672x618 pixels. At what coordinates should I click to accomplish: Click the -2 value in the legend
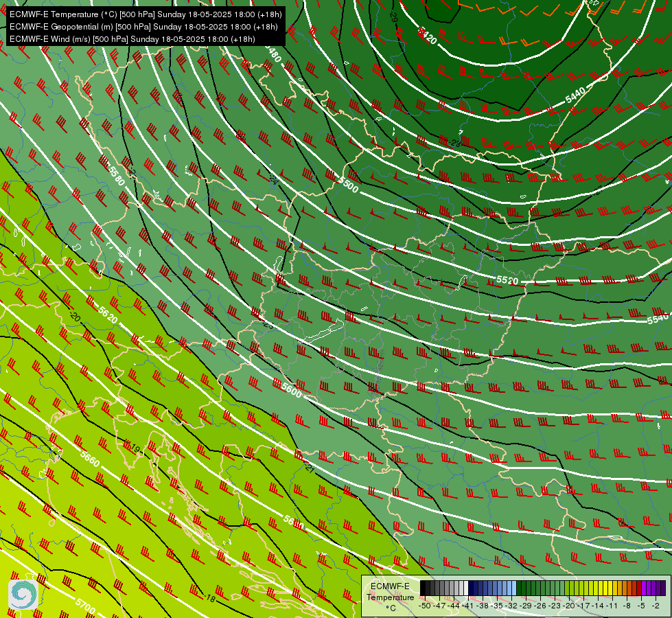point(656,606)
